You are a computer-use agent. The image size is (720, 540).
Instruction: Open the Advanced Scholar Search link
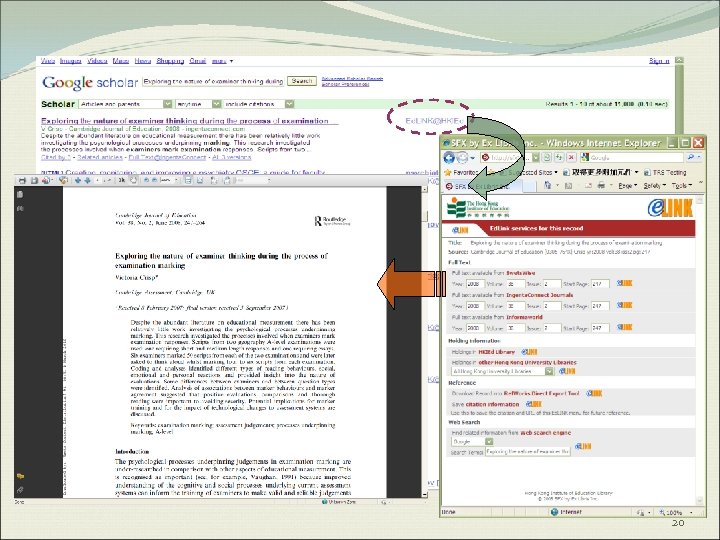[352, 79]
